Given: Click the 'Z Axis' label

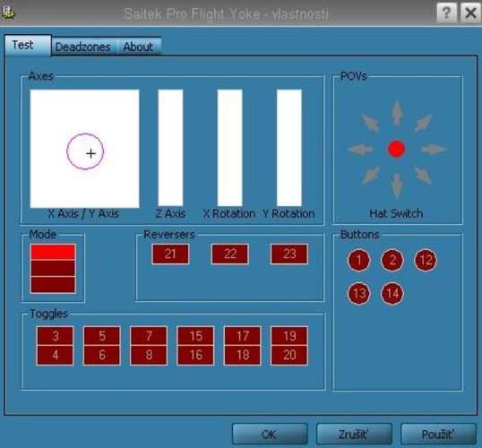Looking at the screenshot, I should 170,214.
